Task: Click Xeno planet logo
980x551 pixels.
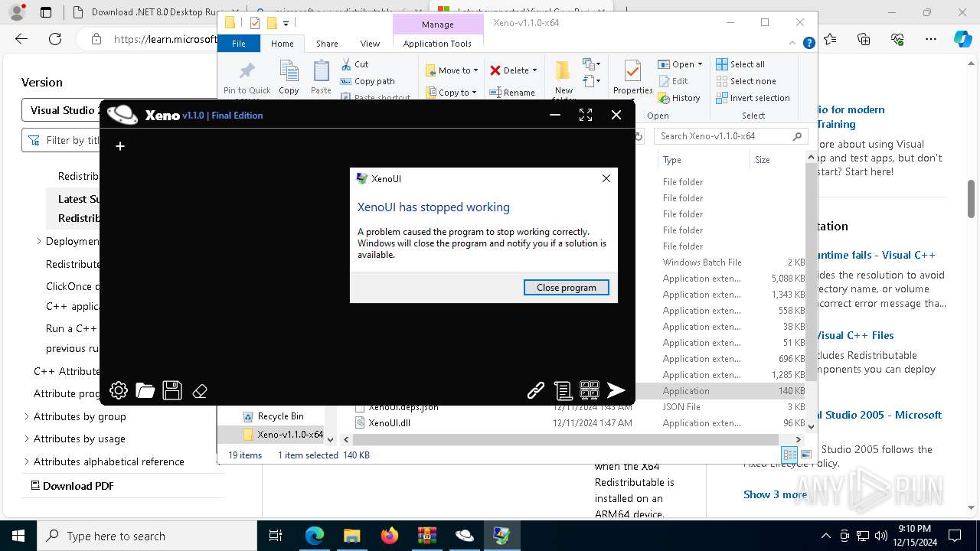Action: [122, 115]
